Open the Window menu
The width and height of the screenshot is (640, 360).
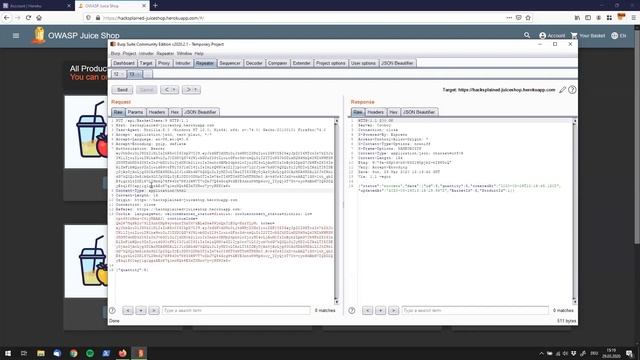coord(184,53)
